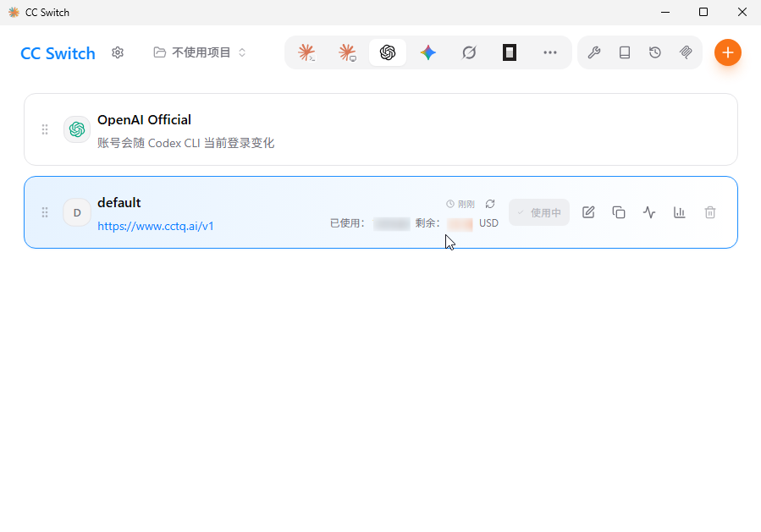
Task: Edit the default provider
Action: click(x=588, y=212)
